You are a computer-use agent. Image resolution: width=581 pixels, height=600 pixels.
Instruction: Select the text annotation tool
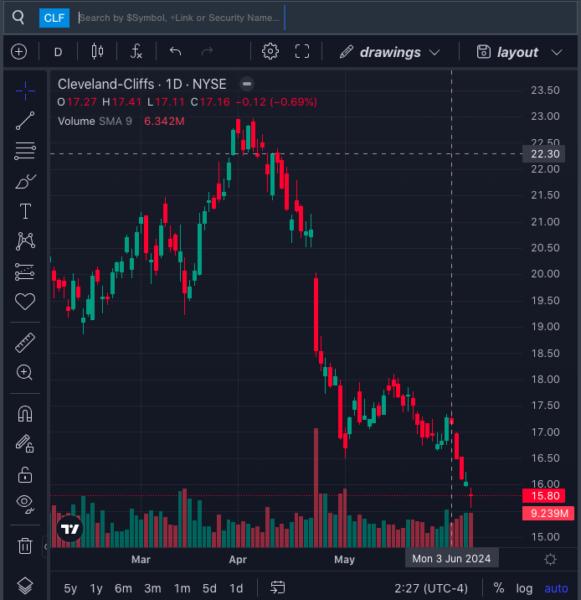tap(25, 211)
